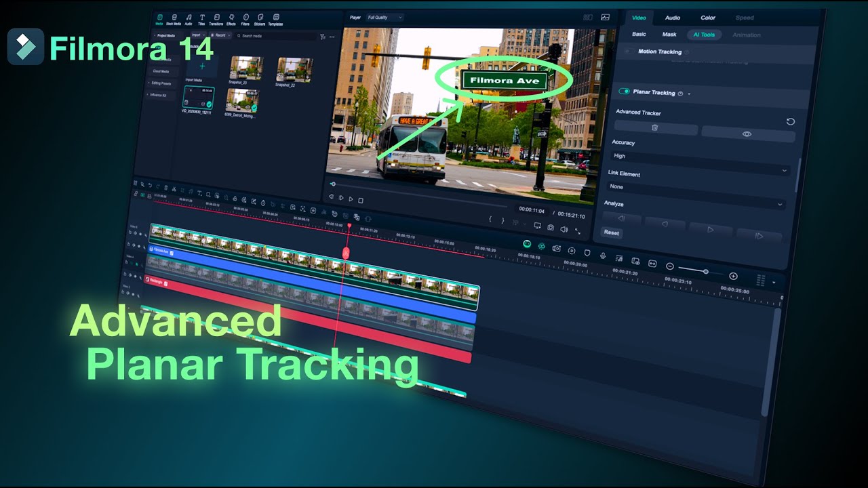The height and width of the screenshot is (488, 868).
Task: Toggle the Motion Tracking switch
Action: click(x=629, y=52)
